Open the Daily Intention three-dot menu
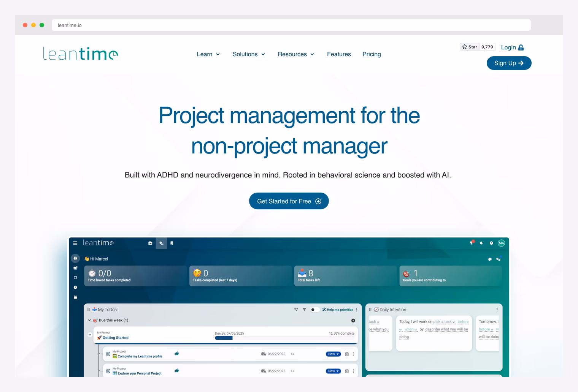 coord(497,310)
